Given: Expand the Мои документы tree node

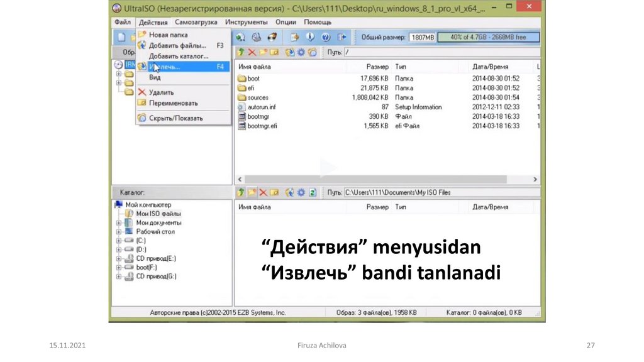Looking at the screenshot, I should click(119, 223).
